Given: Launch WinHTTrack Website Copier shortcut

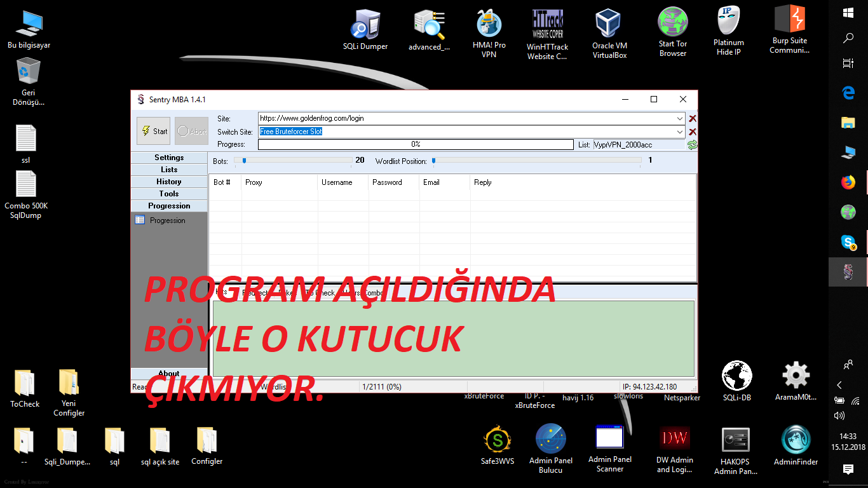Looking at the screenshot, I should 548,34.
